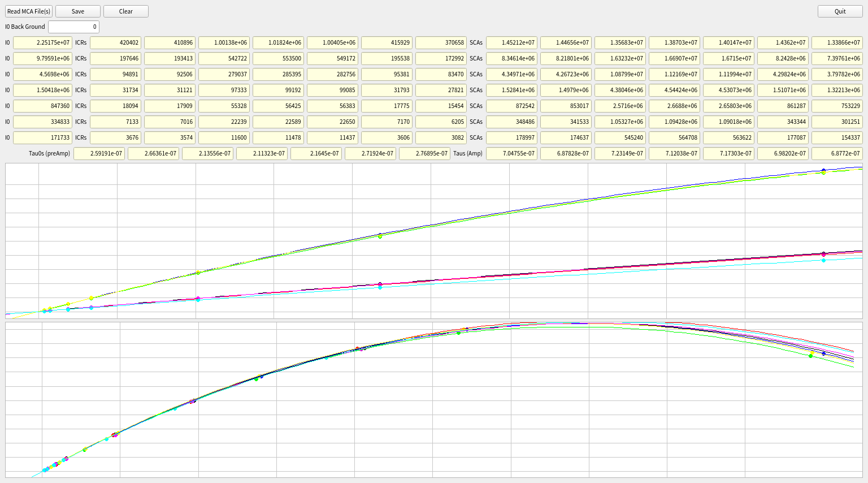Click the ICRs field showing 420402
Viewport: 868px width, 483px height.
coord(115,42)
